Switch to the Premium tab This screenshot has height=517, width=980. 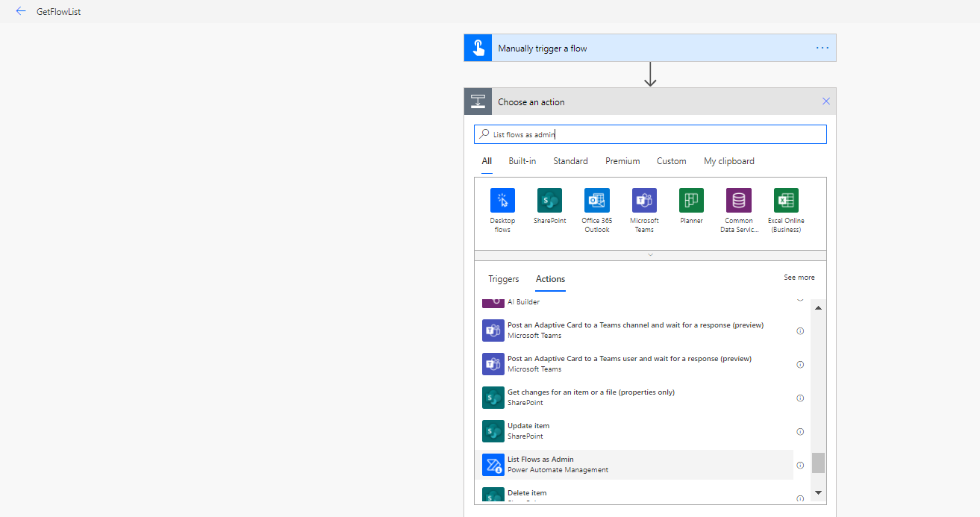622,161
